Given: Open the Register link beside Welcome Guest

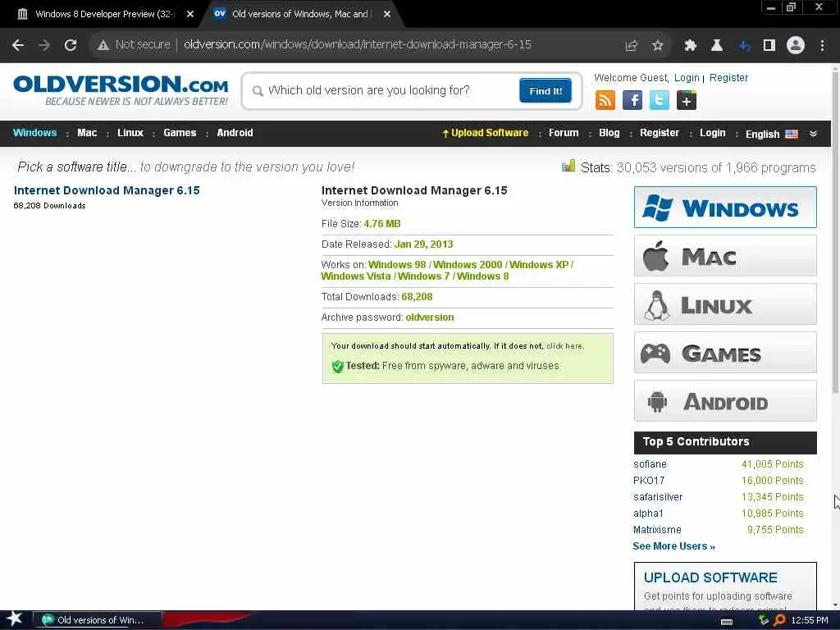Looking at the screenshot, I should coord(728,78).
